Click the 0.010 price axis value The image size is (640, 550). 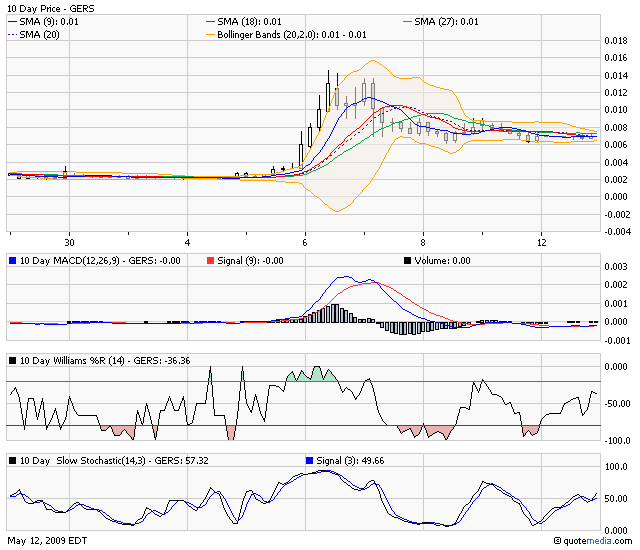pyautogui.click(x=616, y=110)
